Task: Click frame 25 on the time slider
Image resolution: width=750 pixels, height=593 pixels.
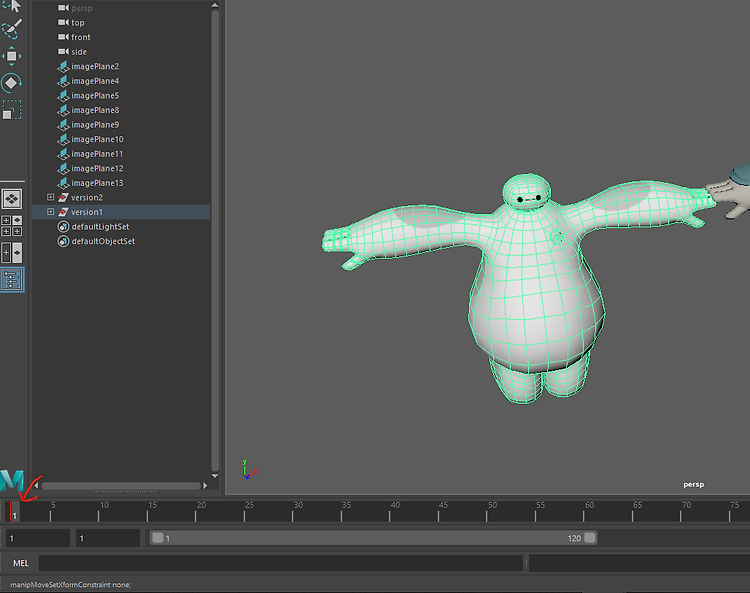Action: click(244, 511)
